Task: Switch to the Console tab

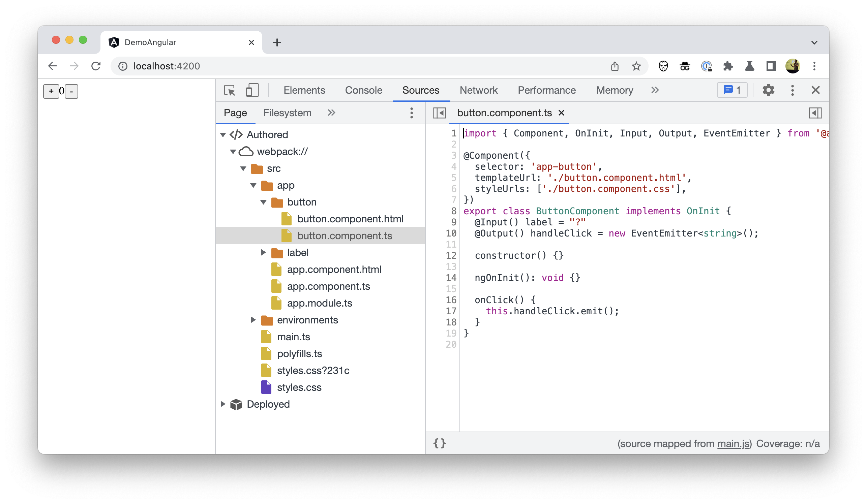Action: click(x=363, y=90)
